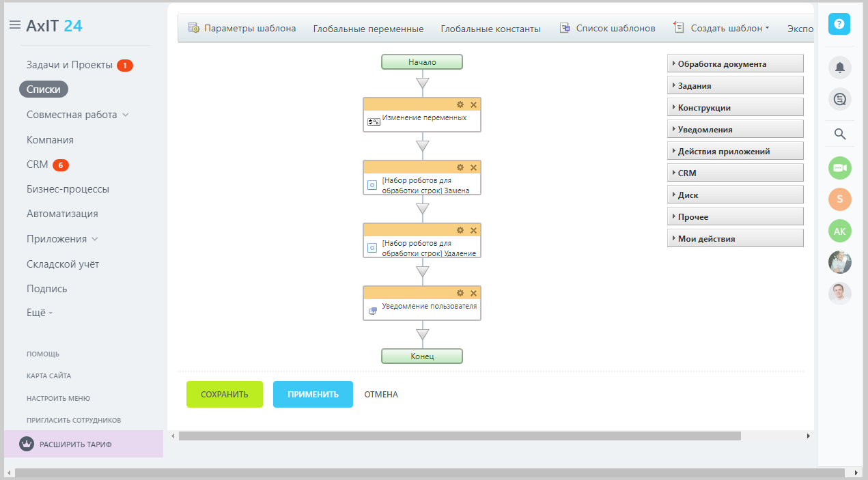Viewport: 868px width, 480px height.
Task: Click the green Сохранить button
Action: click(x=225, y=394)
